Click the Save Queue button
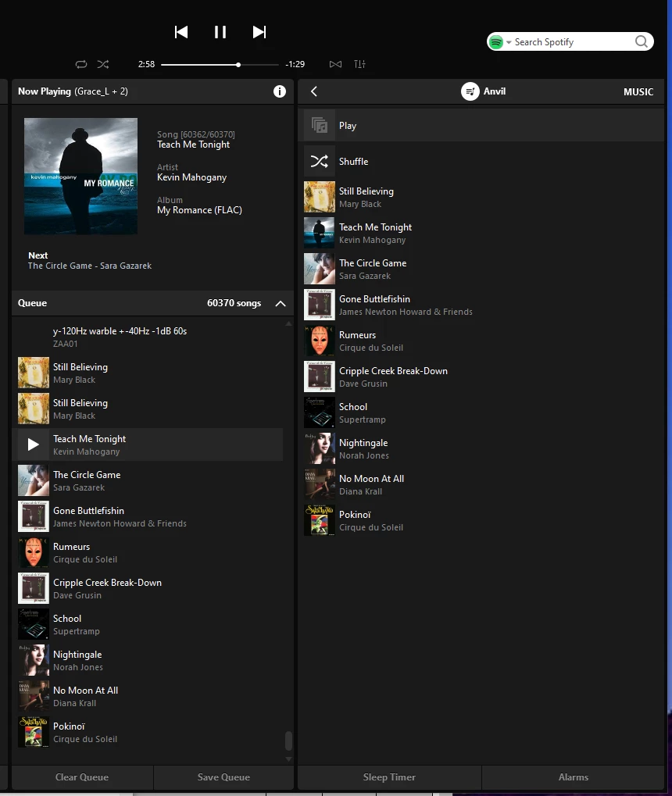The width and height of the screenshot is (672, 796). [x=223, y=777]
